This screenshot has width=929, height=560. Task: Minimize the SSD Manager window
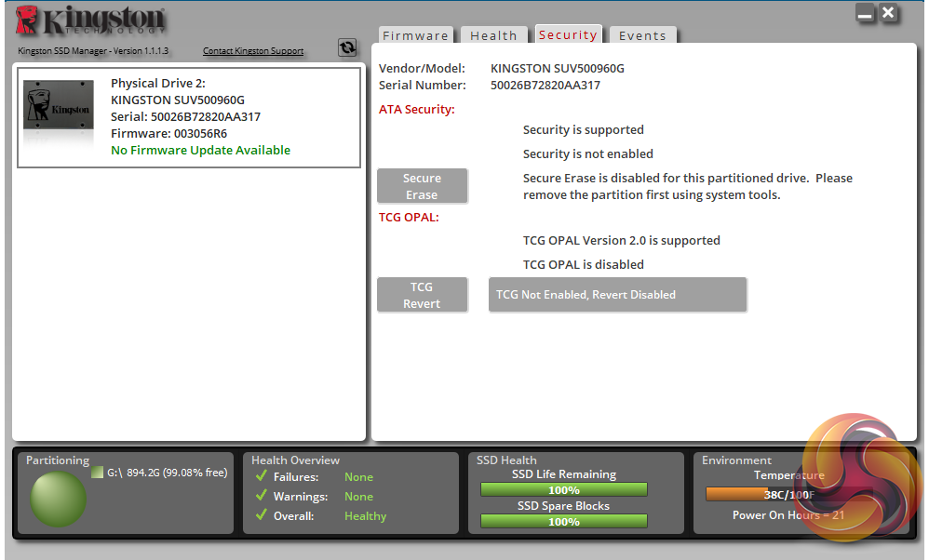(x=865, y=13)
